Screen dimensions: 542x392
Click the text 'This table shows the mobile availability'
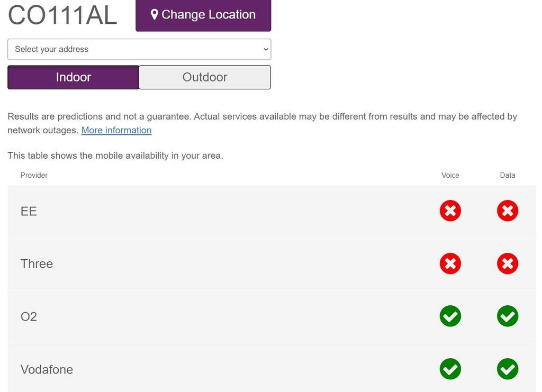pos(88,156)
